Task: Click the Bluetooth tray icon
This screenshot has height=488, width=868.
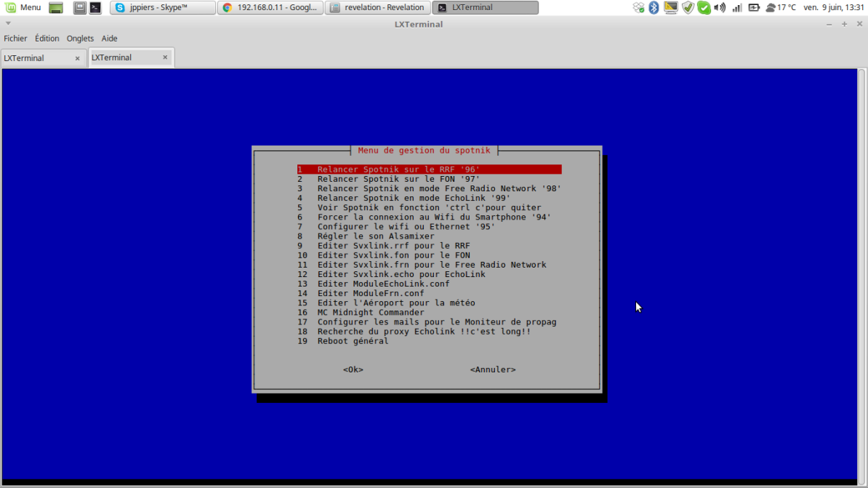Action: click(654, 7)
